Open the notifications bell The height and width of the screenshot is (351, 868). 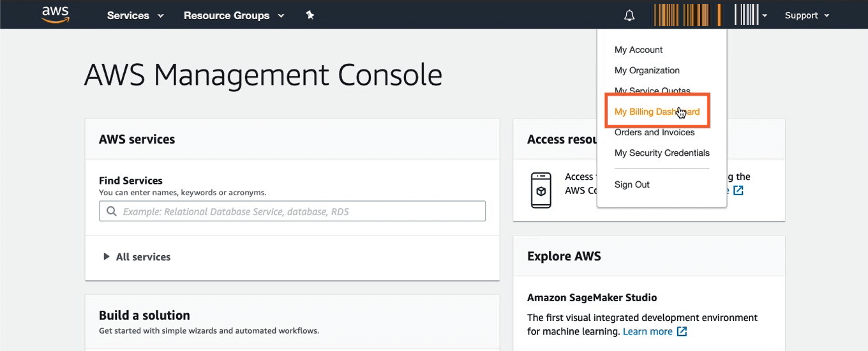click(x=629, y=15)
